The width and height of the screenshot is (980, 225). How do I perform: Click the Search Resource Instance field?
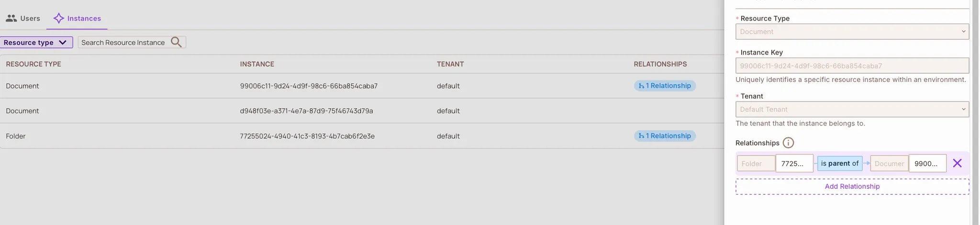tap(123, 42)
